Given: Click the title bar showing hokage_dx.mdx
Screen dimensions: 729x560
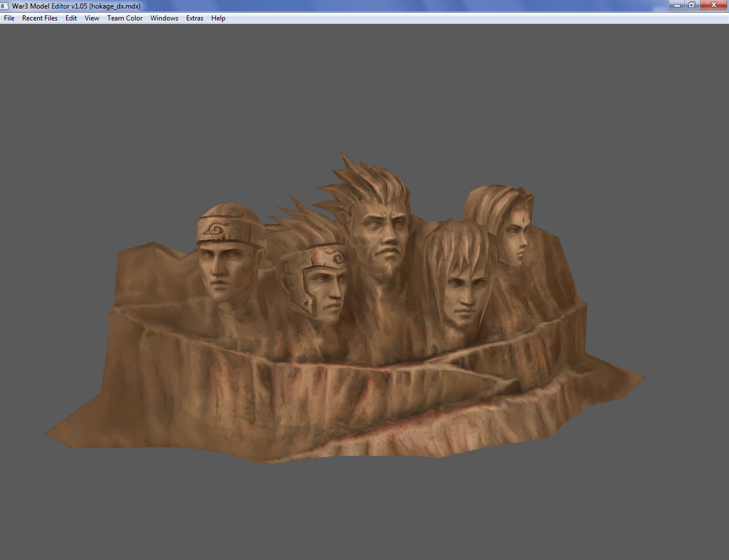Looking at the screenshot, I should [x=342, y=6].
